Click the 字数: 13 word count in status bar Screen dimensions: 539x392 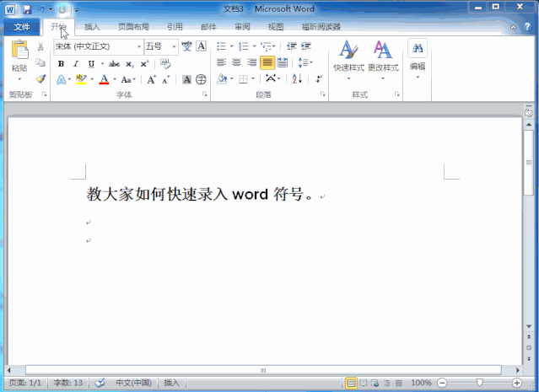(66, 383)
